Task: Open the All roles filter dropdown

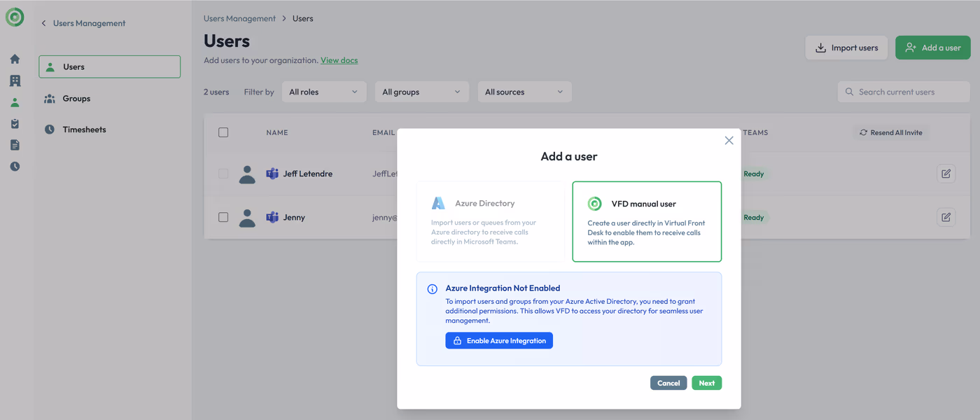Action: (x=324, y=92)
